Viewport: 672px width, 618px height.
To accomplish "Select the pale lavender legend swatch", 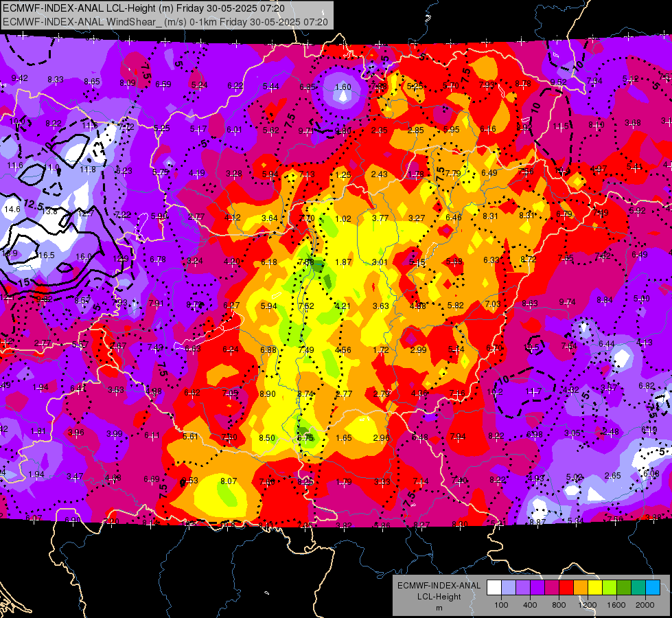I will [509, 587].
